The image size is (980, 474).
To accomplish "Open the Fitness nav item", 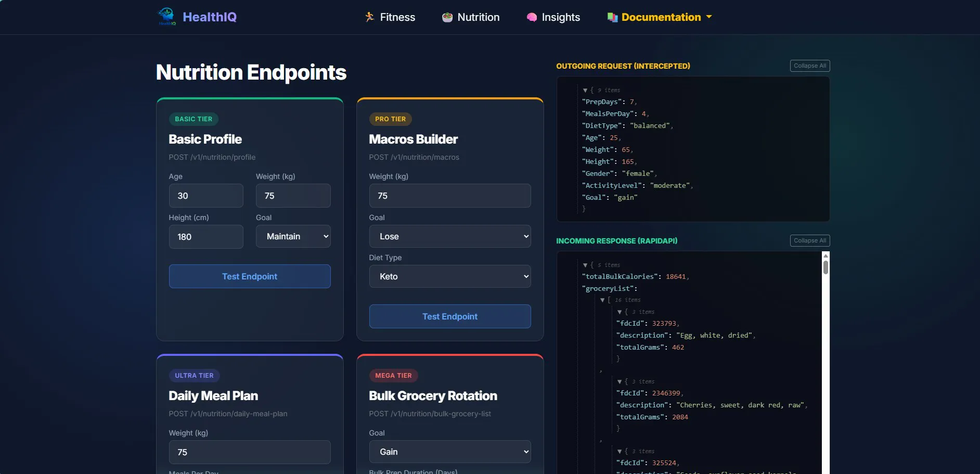I will click(x=390, y=17).
